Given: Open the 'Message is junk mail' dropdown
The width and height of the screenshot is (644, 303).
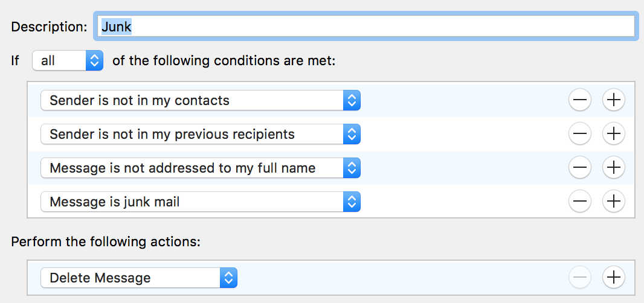Looking at the screenshot, I should coord(199,202).
